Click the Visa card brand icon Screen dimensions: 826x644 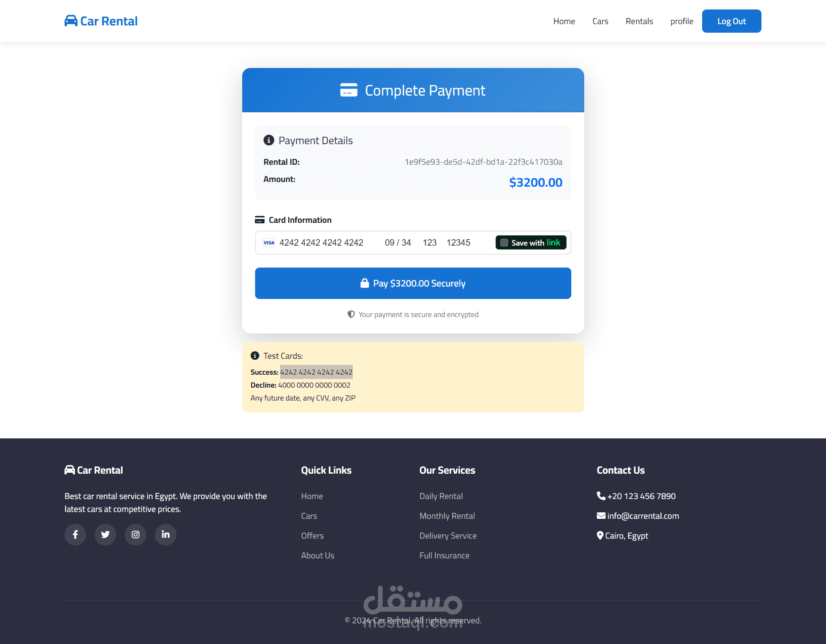(269, 243)
